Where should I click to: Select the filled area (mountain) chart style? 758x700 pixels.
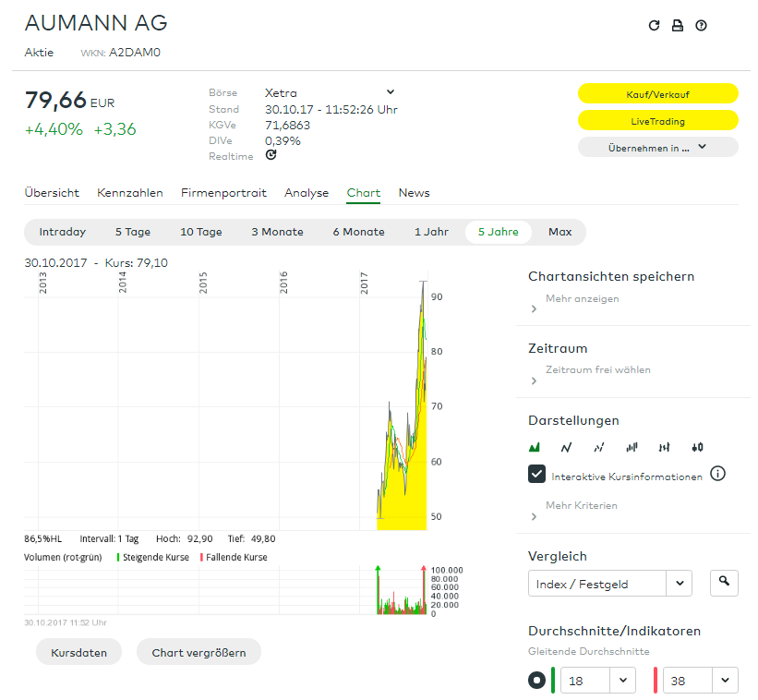[x=535, y=448]
